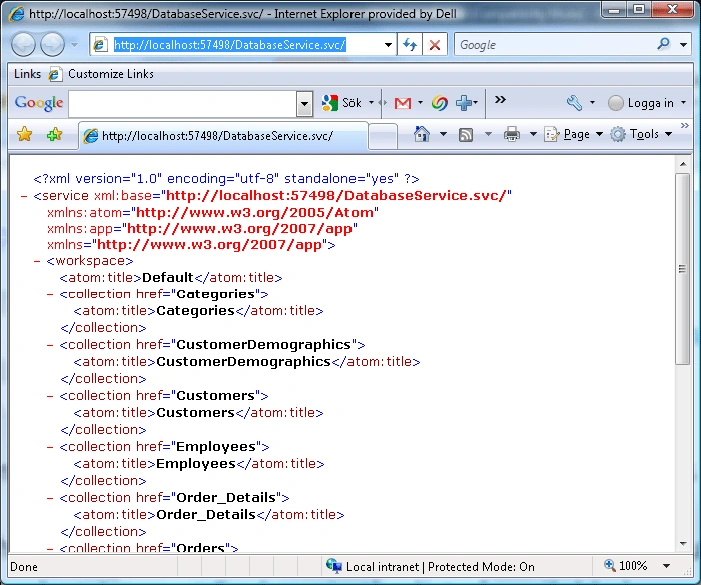This screenshot has width=701, height=585.
Task: Collapse the workspace XML node
Action: 37,261
